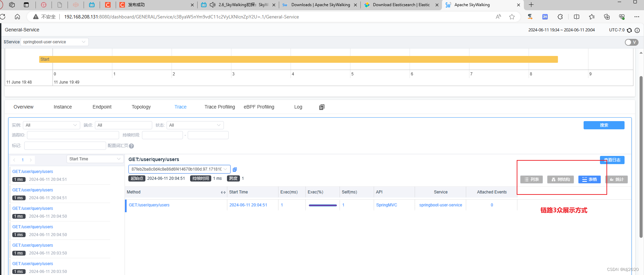Open browser extensions puzzle icon

click(x=560, y=17)
